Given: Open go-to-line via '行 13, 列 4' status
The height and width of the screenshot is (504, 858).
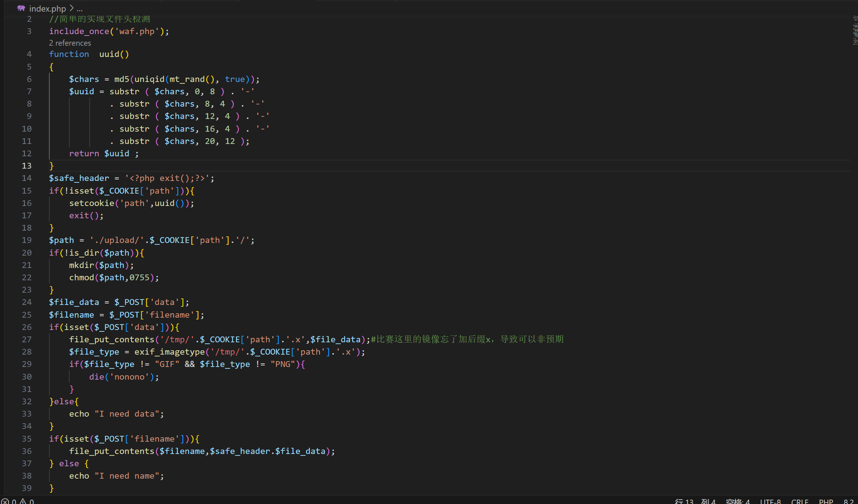Looking at the screenshot, I should [695, 501].
